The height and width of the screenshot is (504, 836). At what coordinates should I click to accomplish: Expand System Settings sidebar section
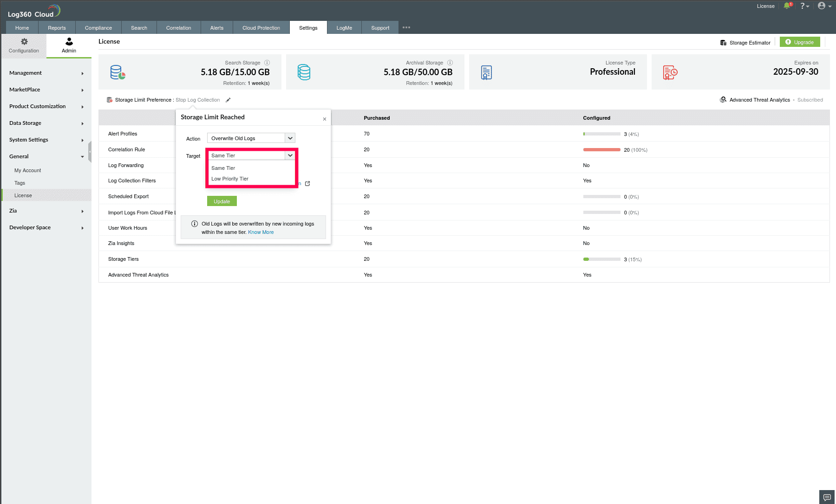(46, 140)
